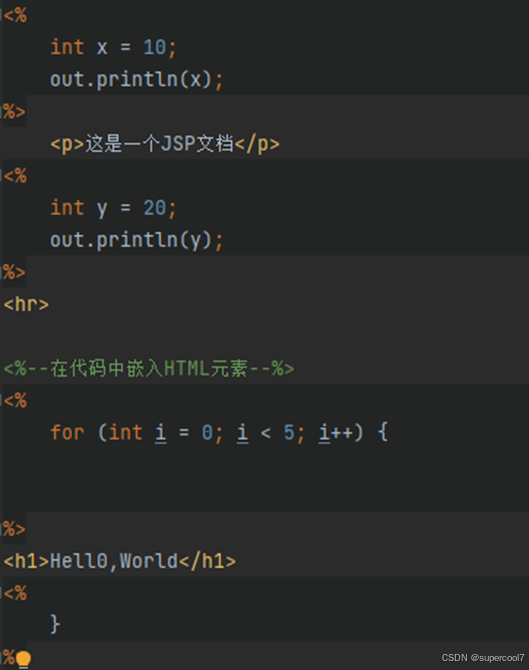Click the "%>" closer above the h1 line
Viewport: 529px width, 670px height.
(14, 529)
